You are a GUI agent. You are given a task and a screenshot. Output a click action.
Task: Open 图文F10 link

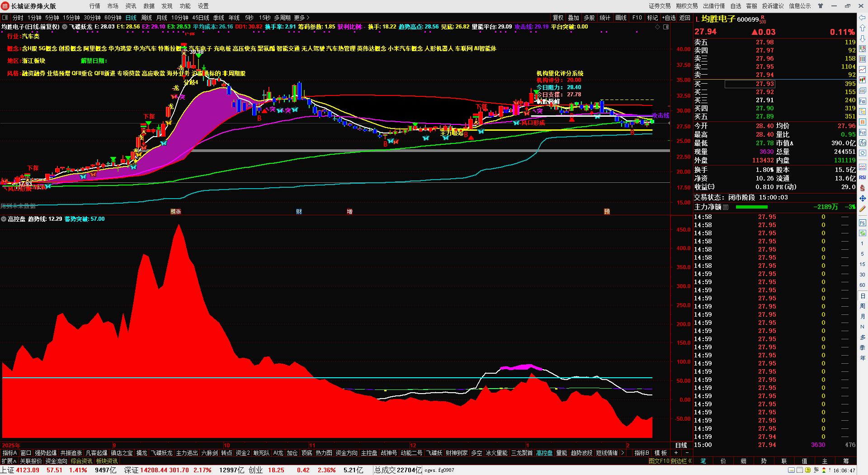[x=659, y=461]
